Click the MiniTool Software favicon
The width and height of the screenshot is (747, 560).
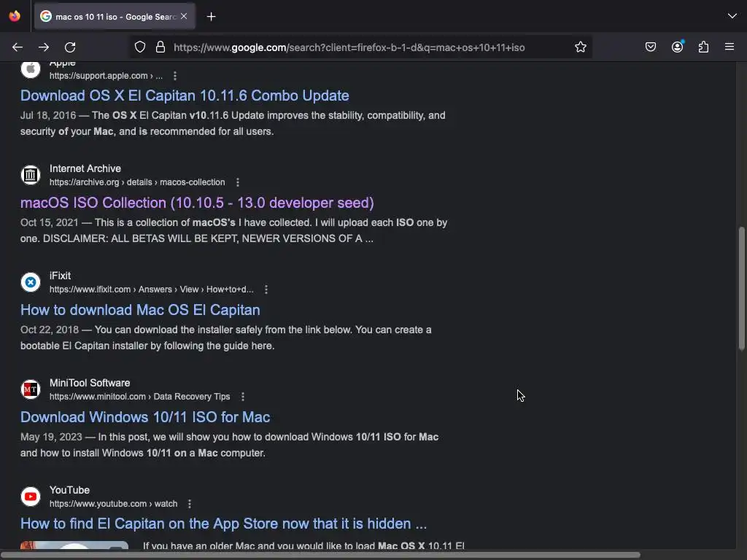click(31, 389)
